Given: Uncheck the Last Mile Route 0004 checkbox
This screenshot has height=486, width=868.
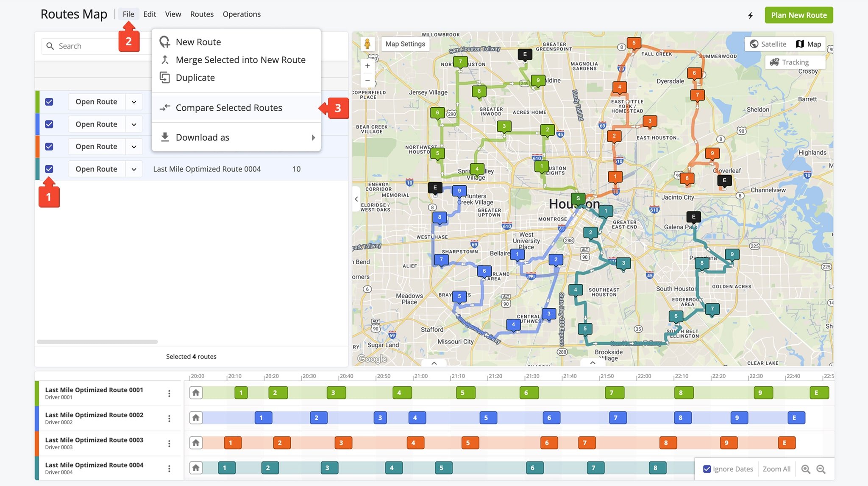Looking at the screenshot, I should (x=49, y=169).
